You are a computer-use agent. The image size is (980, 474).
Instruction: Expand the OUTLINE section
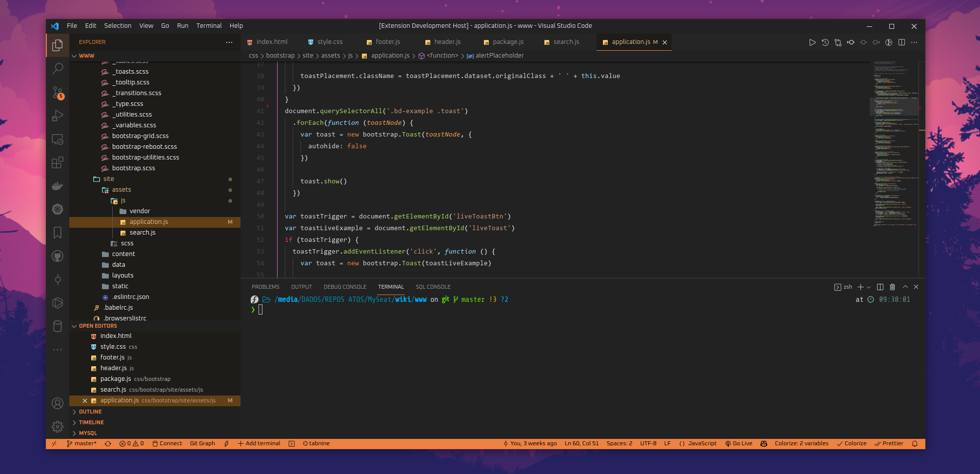(x=90, y=412)
